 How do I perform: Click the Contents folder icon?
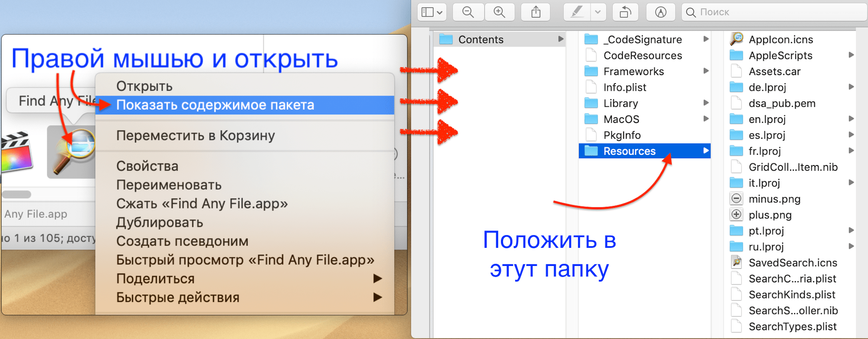(446, 39)
